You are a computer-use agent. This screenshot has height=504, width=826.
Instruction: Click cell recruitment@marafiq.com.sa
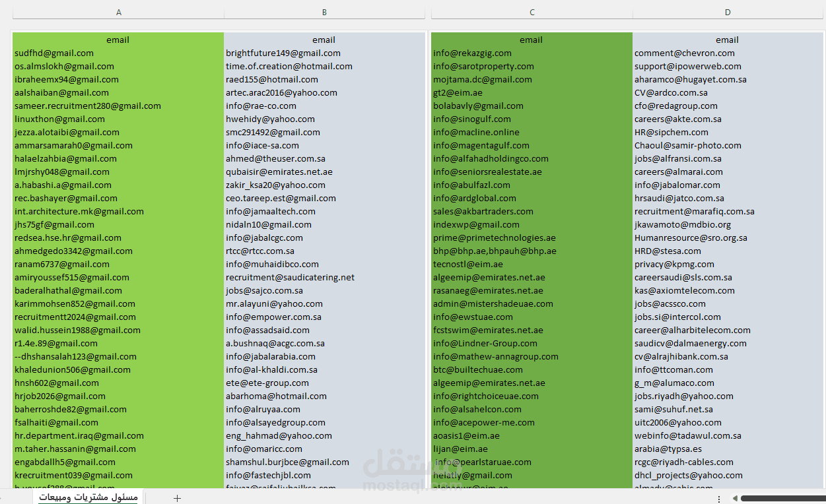728,211
